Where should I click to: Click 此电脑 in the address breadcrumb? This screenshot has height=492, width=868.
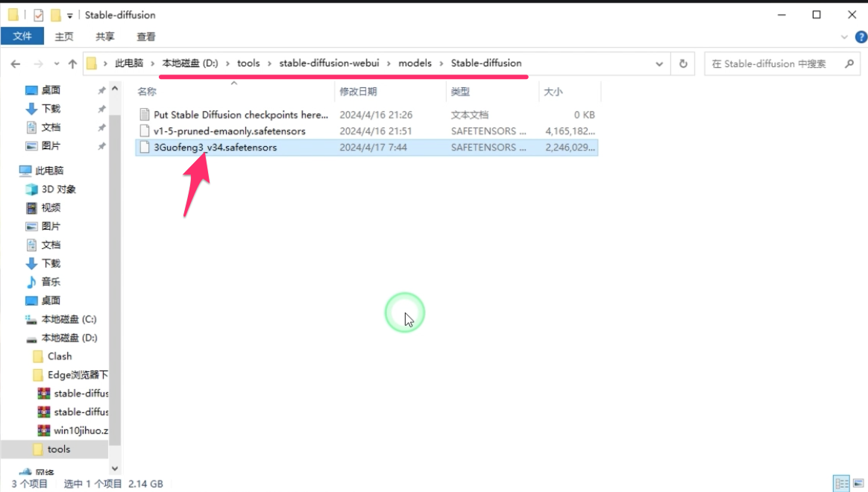click(x=129, y=63)
